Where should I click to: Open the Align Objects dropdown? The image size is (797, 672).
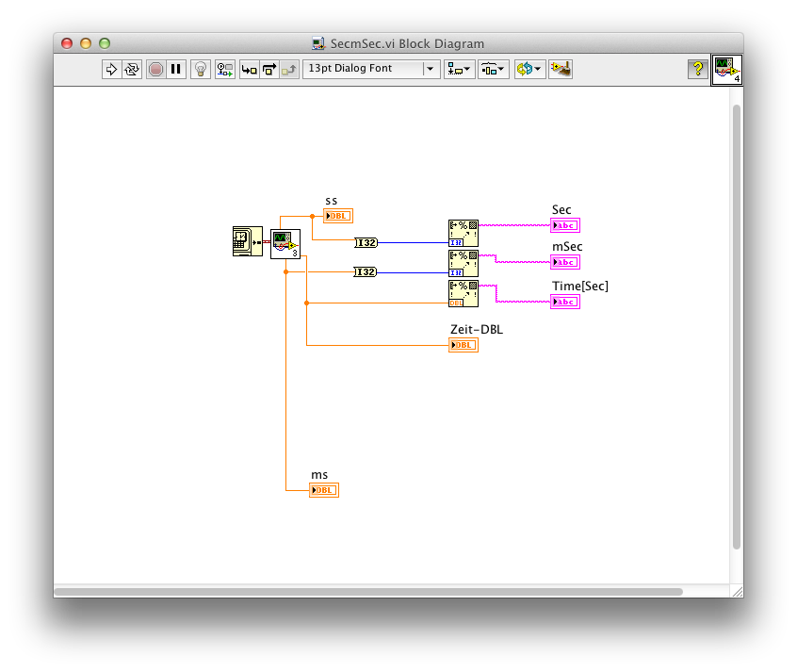coord(460,69)
